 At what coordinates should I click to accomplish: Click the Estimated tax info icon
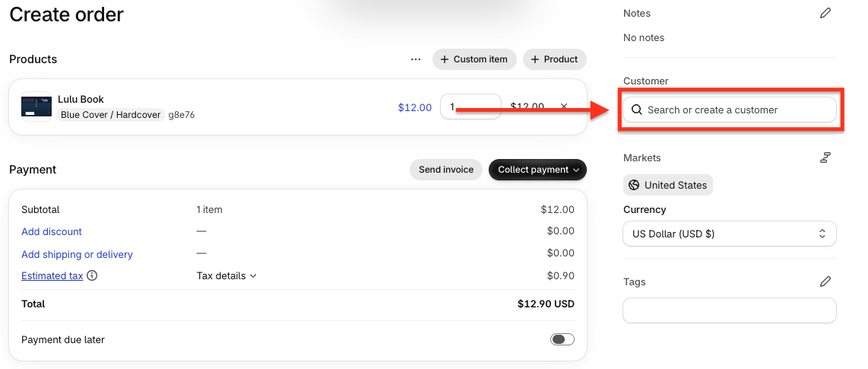(x=93, y=275)
